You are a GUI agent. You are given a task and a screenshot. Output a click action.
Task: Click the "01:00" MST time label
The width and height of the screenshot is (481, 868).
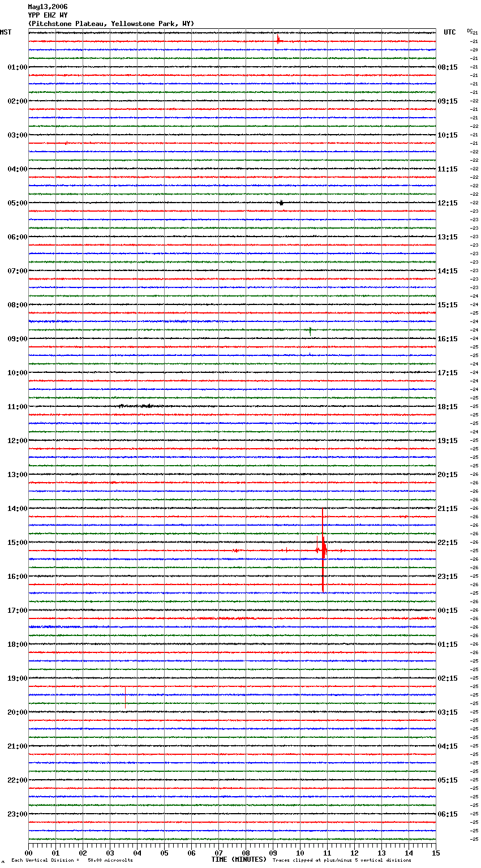pos(17,67)
